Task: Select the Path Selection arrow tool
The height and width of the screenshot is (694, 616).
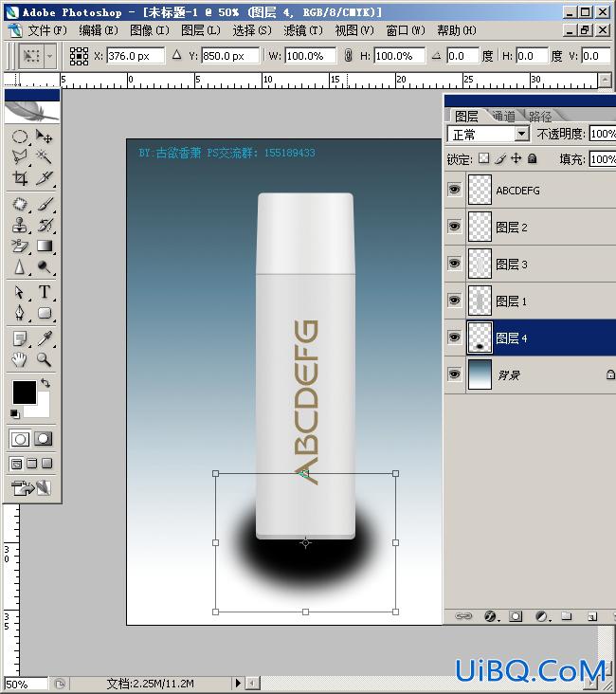Action: point(20,292)
